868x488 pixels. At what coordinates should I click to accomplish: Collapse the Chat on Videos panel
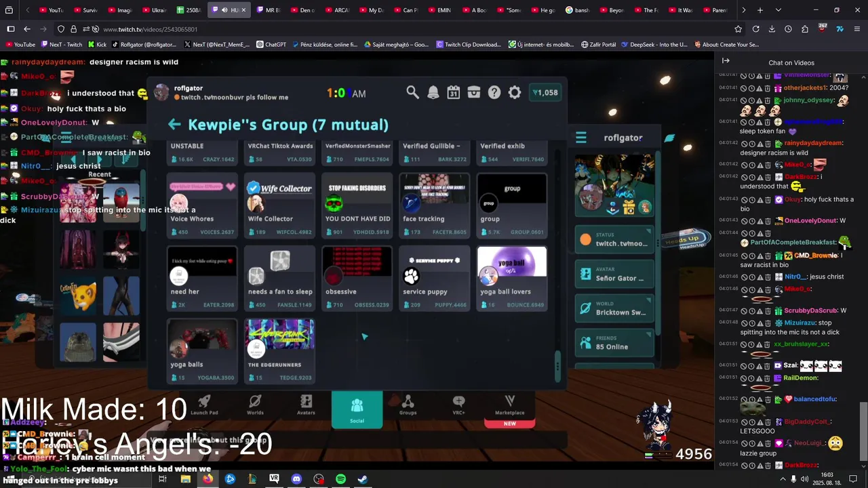pos(725,61)
